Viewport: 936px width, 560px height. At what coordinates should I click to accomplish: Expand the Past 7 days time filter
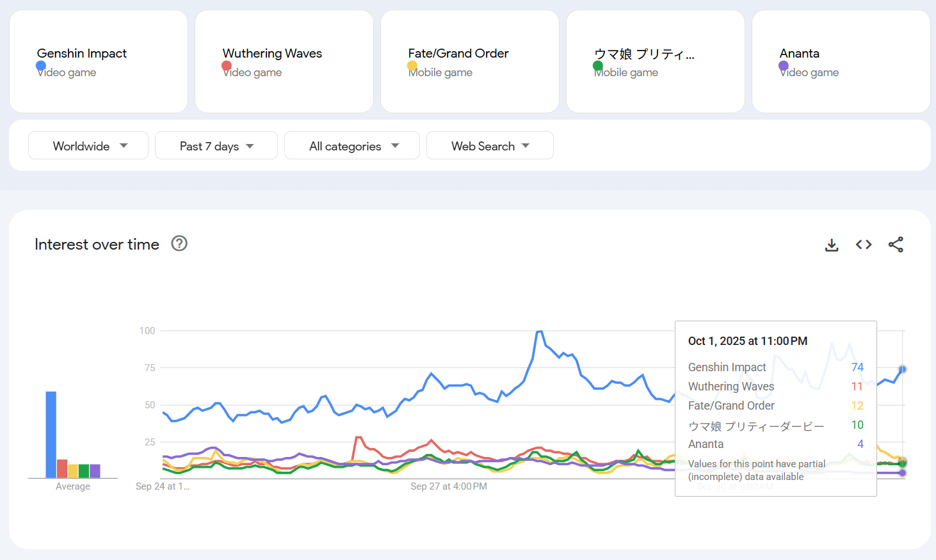tap(216, 146)
